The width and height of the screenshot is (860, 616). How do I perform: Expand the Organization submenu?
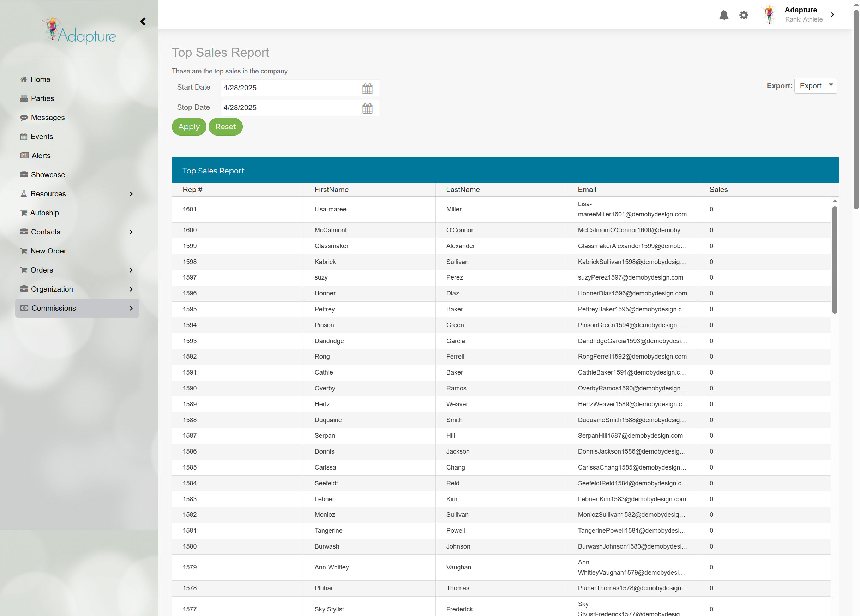coord(131,289)
